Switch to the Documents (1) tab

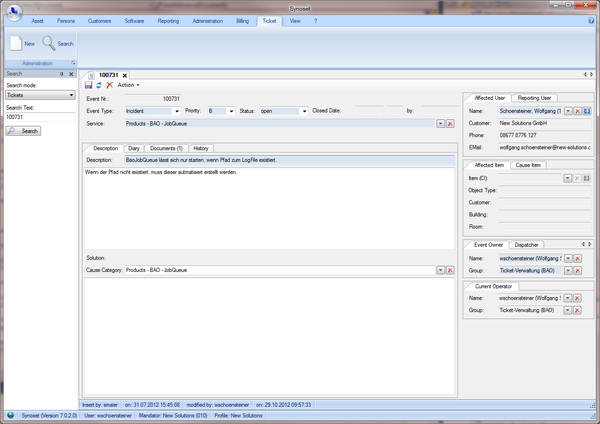pyautogui.click(x=166, y=148)
